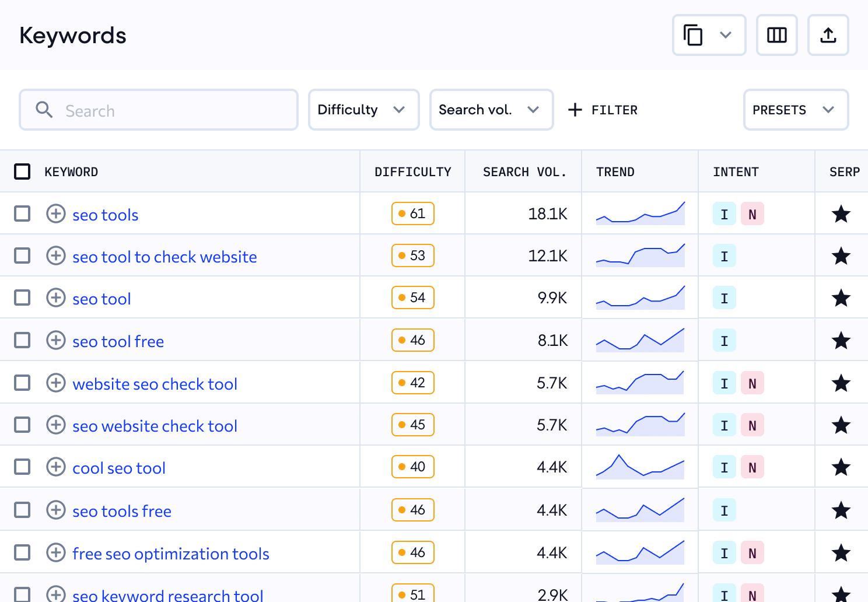
Task: Click the 12.1K search volume value
Action: pyautogui.click(x=548, y=256)
